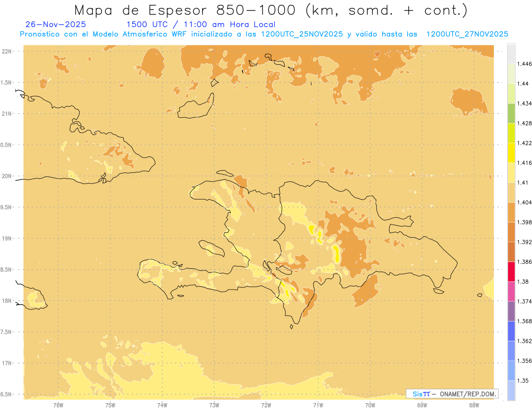Screen dimensions: 532x411
Task: Click the gray swatch above 1.446 on the colorbar
Action: tap(511, 54)
